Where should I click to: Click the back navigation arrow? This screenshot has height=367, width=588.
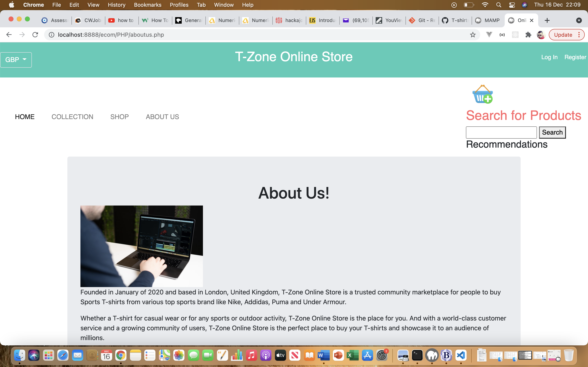point(9,34)
